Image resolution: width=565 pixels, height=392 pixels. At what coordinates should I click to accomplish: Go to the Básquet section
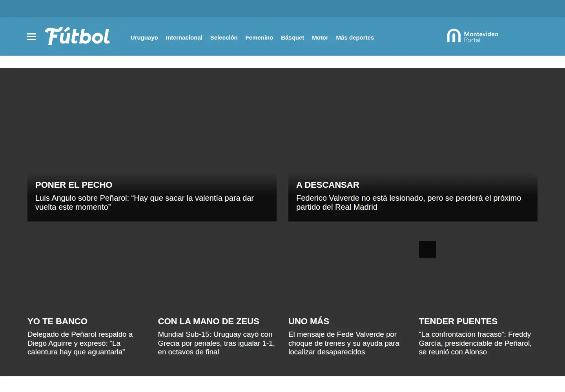coord(292,38)
